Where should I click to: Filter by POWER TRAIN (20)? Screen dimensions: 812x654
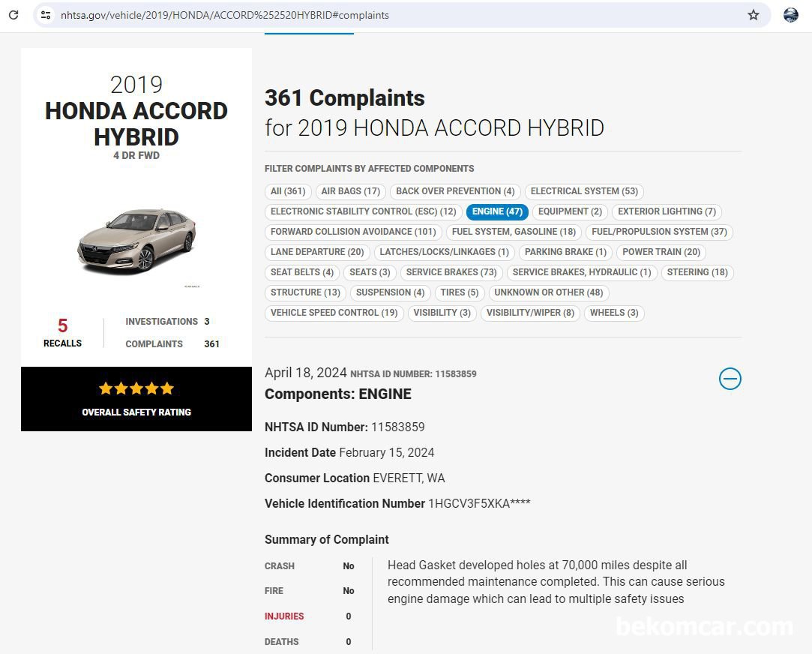click(x=661, y=252)
